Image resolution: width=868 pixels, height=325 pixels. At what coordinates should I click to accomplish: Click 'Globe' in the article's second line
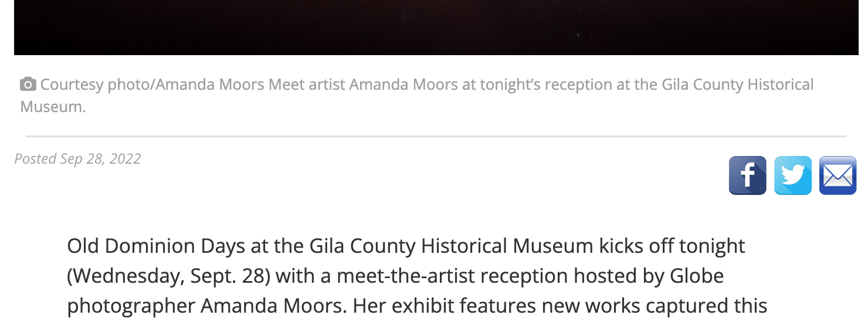[697, 276]
